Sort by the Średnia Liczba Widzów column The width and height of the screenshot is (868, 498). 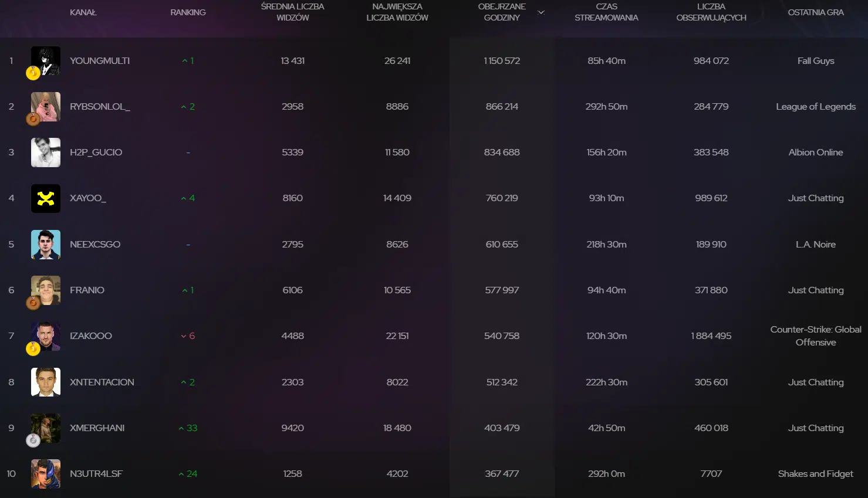pyautogui.click(x=292, y=12)
